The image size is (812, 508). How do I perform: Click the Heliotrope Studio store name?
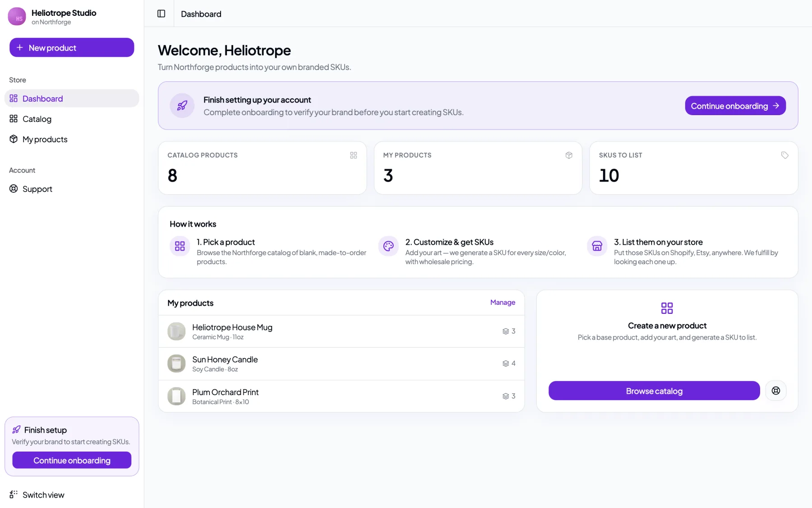[x=64, y=13]
